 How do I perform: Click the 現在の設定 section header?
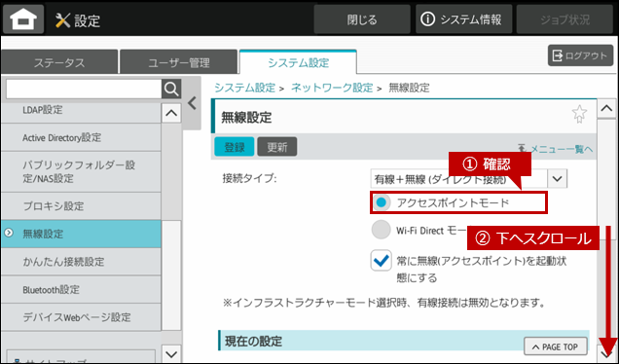click(x=404, y=341)
